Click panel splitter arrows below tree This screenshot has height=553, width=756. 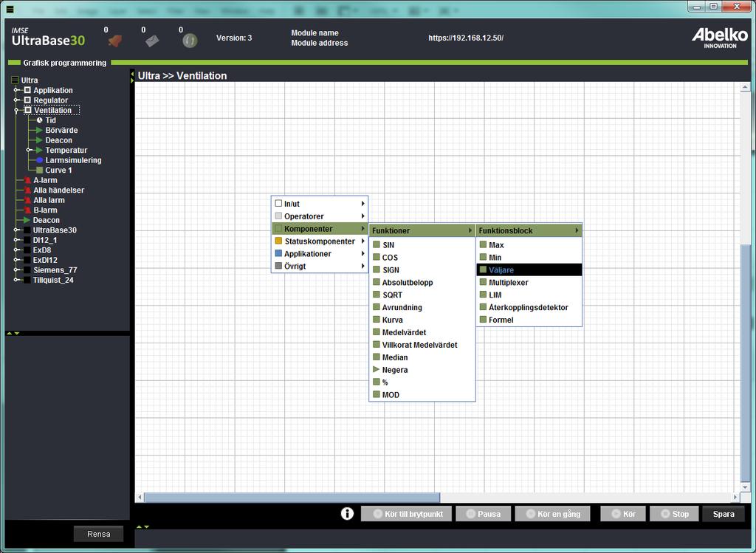click(x=13, y=333)
